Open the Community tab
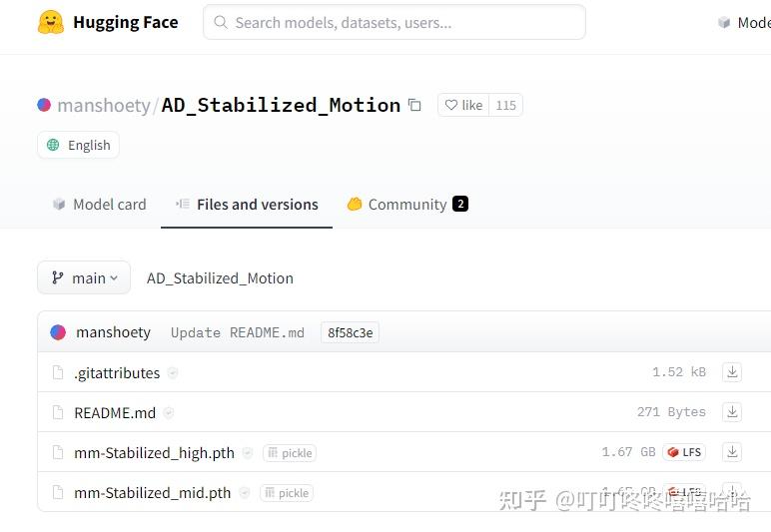 [x=406, y=204]
